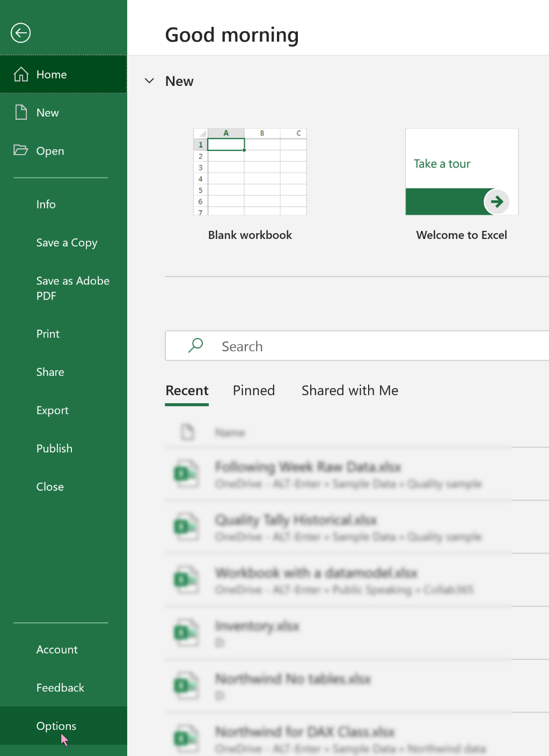Select the New label in sidebar
The image size is (549, 756).
pyautogui.click(x=48, y=113)
